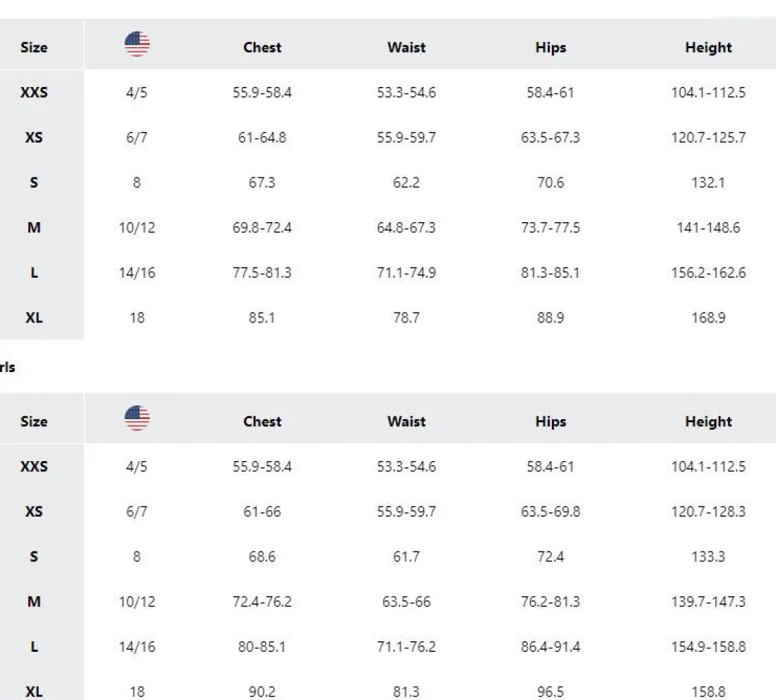Select the chest value 72.4-76.2
This screenshot has height=700, width=776.
pyautogui.click(x=262, y=602)
